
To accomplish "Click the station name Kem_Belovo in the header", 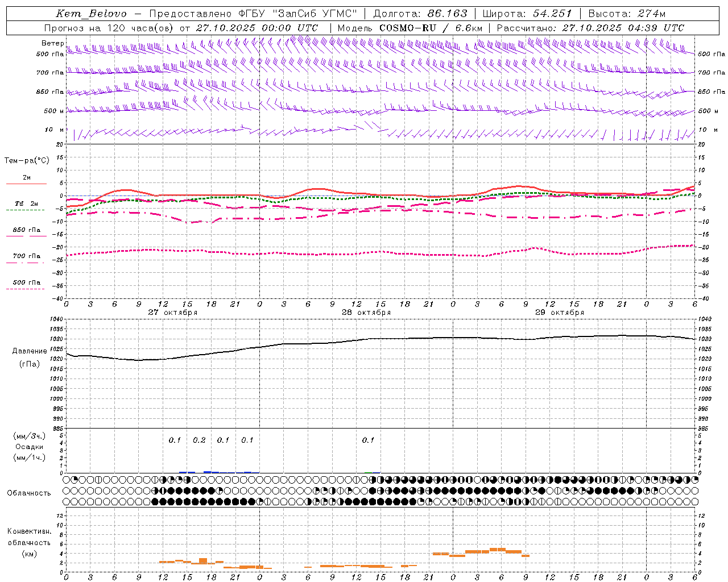I will coord(91,14).
